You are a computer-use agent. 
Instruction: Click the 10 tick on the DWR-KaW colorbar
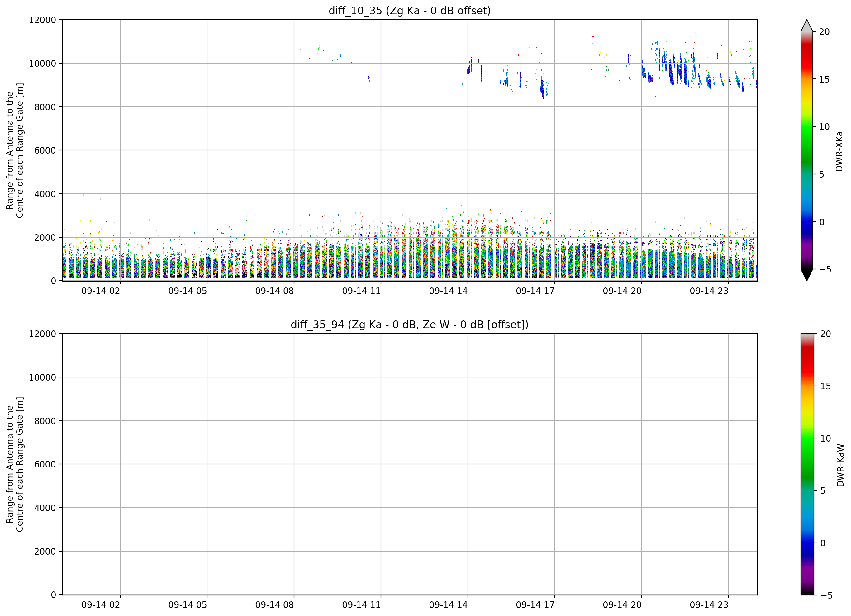point(826,438)
